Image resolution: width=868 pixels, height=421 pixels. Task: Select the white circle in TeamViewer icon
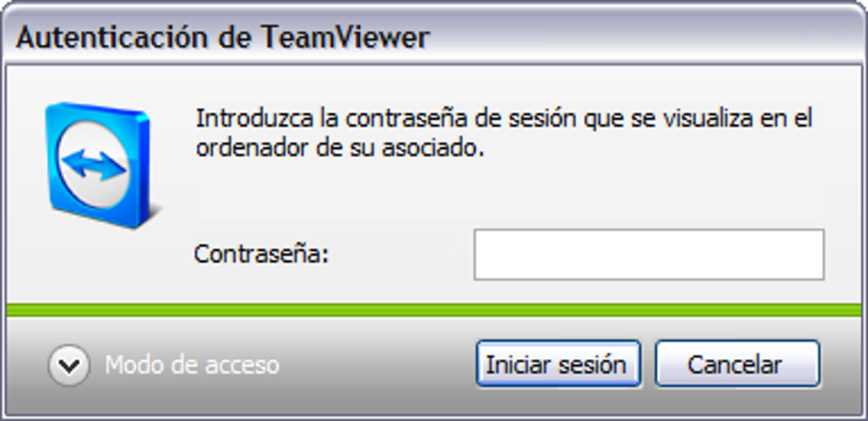click(x=93, y=165)
